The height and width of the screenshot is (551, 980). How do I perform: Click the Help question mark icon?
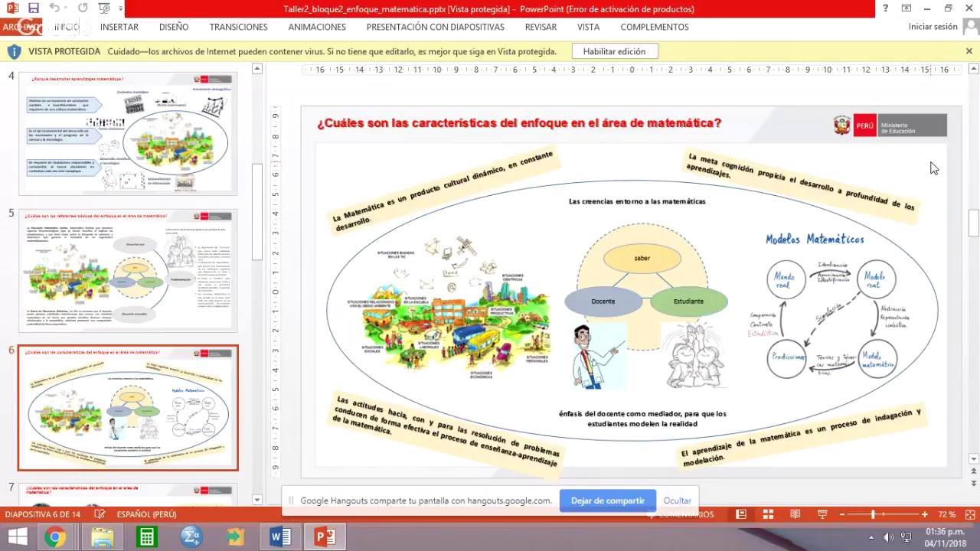click(x=885, y=8)
